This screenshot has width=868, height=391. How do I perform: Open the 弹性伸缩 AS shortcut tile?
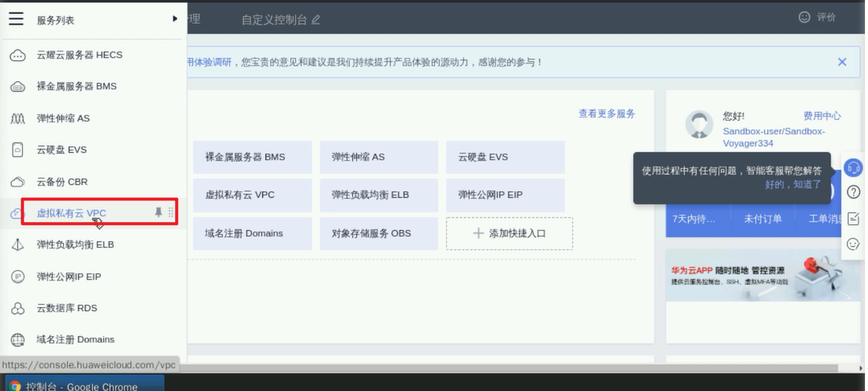(x=378, y=157)
